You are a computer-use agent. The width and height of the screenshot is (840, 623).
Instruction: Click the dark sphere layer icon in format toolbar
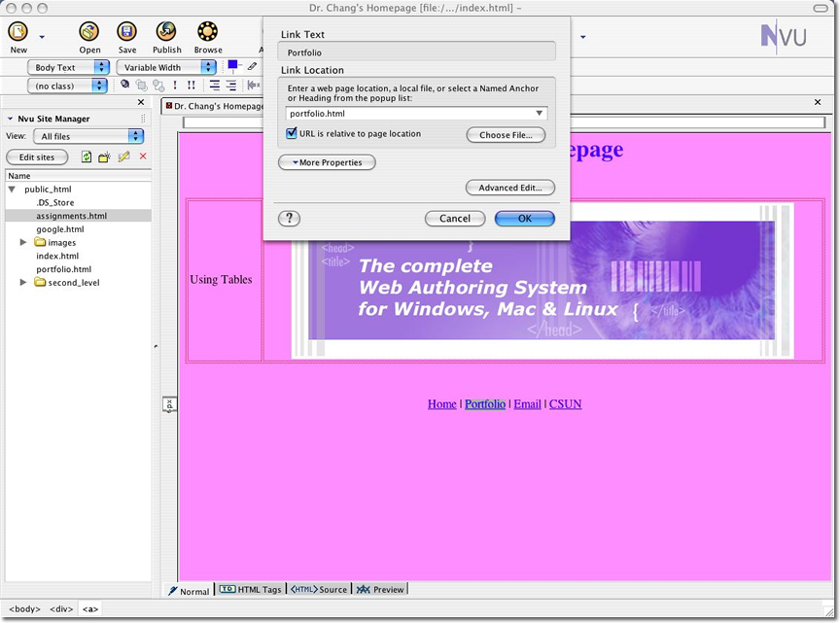click(x=124, y=85)
